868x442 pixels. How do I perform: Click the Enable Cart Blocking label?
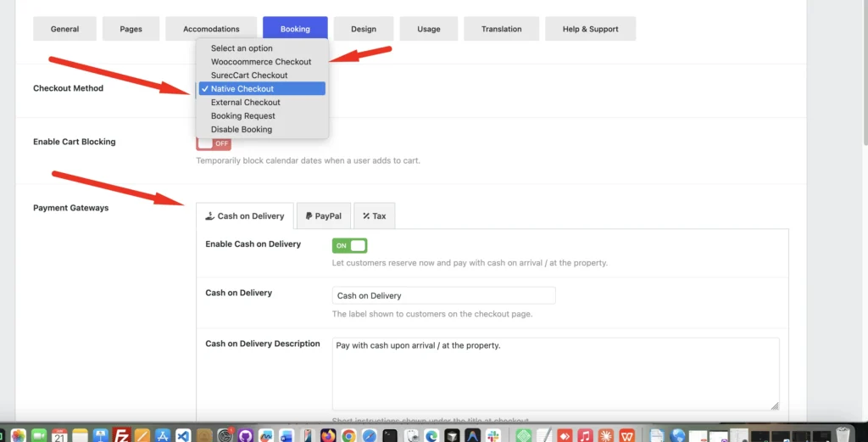click(75, 142)
